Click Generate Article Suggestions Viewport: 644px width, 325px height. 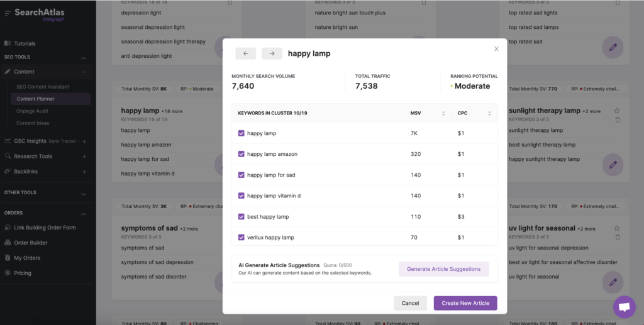[443, 269]
